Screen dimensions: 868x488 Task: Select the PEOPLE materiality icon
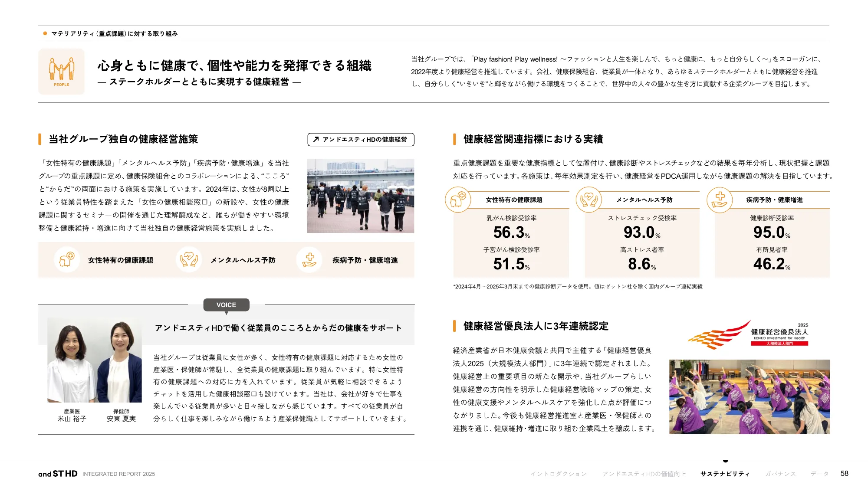pos(62,71)
